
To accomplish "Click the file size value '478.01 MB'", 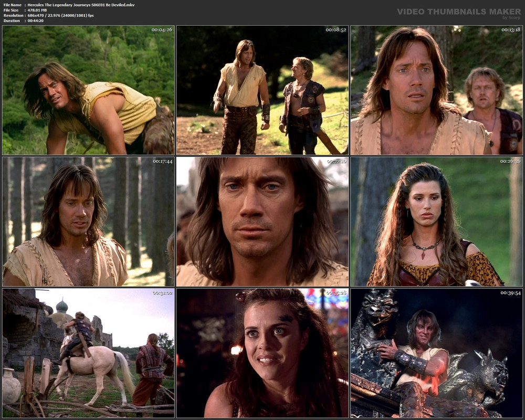I will pos(37,10).
